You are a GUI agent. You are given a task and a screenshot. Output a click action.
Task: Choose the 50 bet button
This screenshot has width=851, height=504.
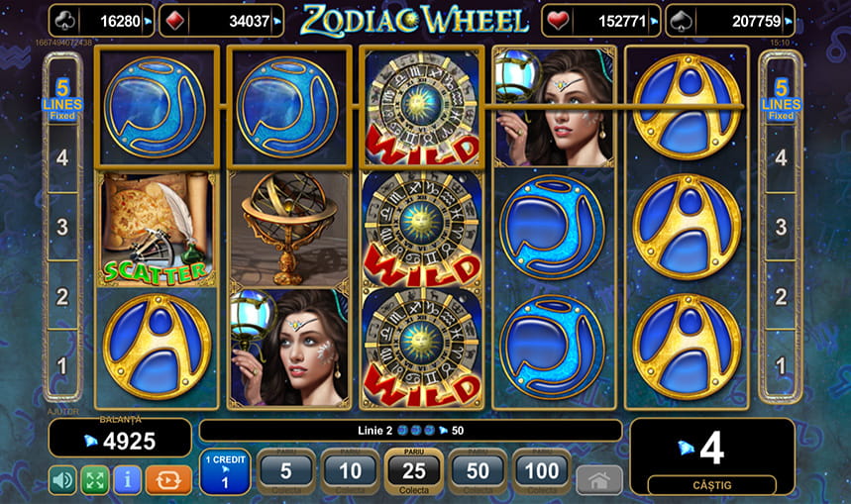click(479, 471)
